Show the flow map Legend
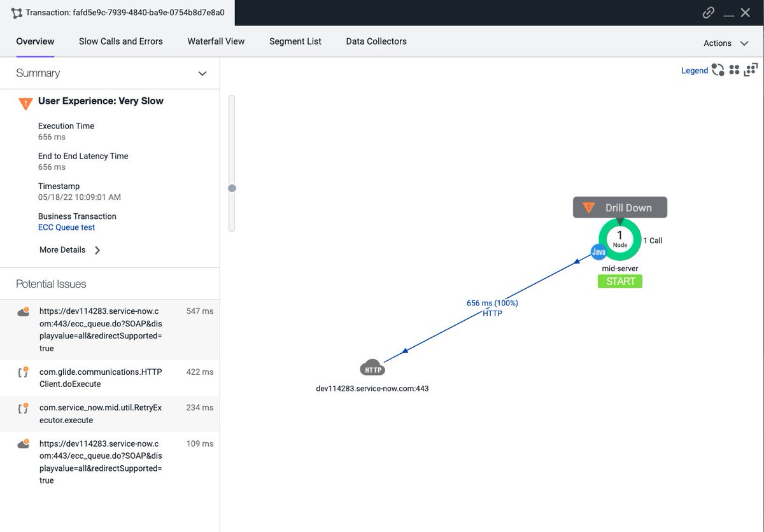The width and height of the screenshot is (764, 532). (x=695, y=71)
